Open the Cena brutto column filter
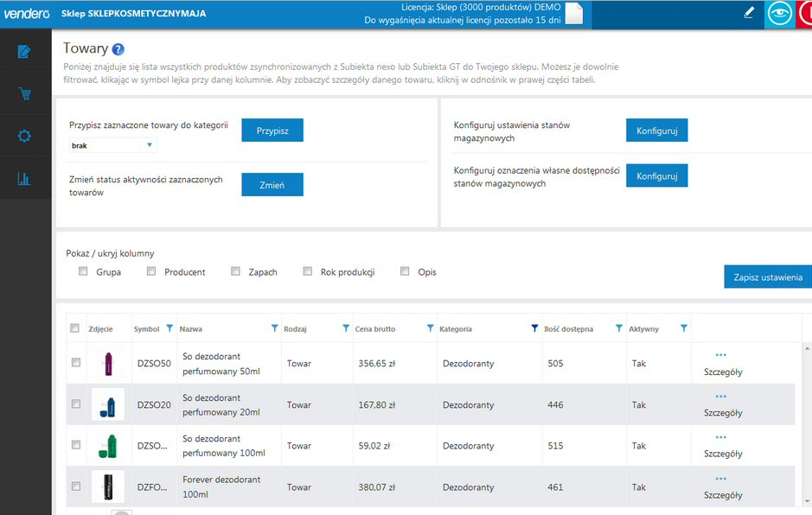This screenshot has width=812, height=515. pos(430,328)
